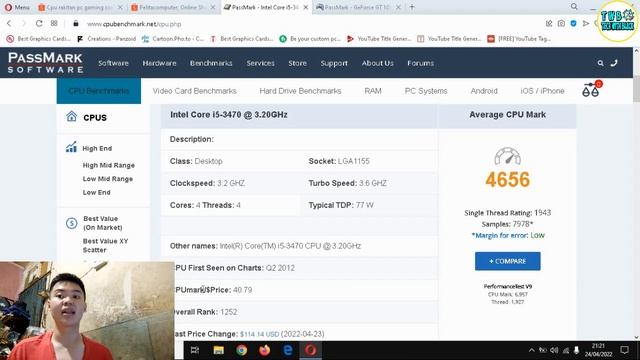
Task: Click the PassMark Software logo
Action: [45, 63]
